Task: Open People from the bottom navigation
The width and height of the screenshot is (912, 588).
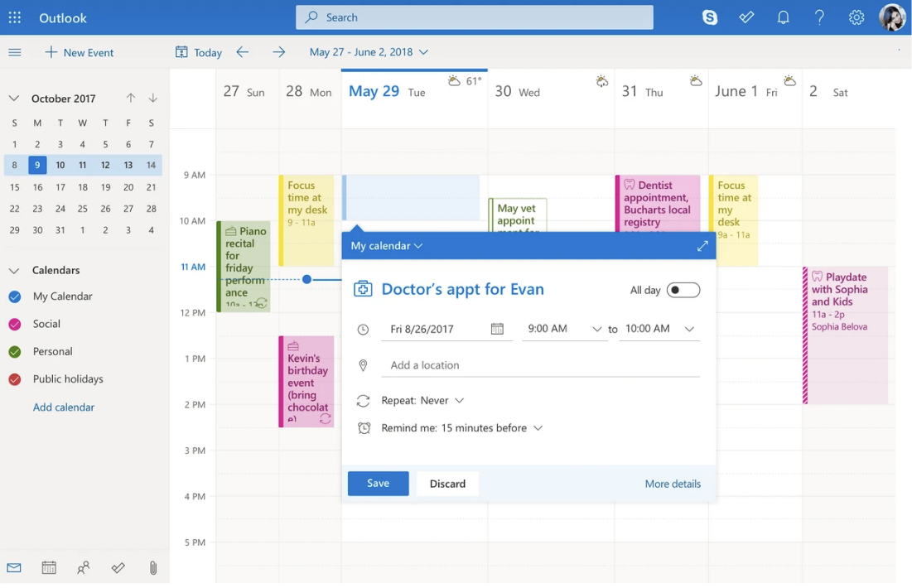Action: point(83,568)
